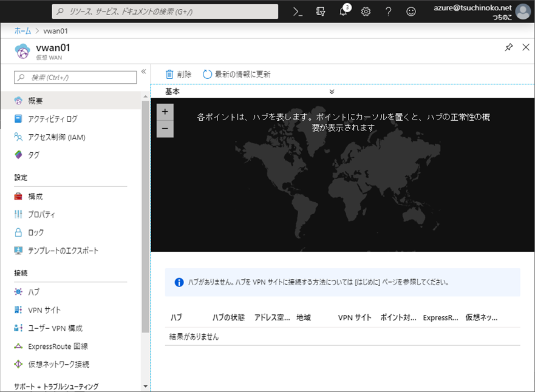This screenshot has width=535, height=392.
Task: Zoom in on the hub map
Action: coord(165,112)
